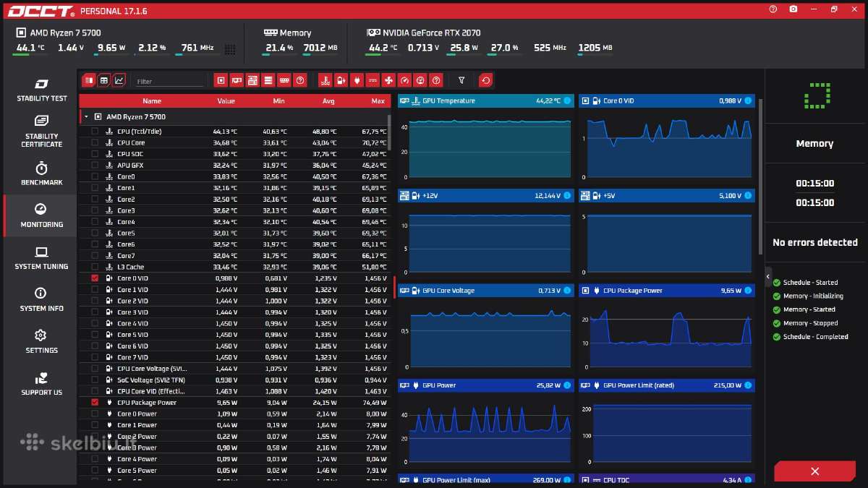Open help from the title bar
The width and height of the screenshot is (868, 488).
(x=773, y=9)
